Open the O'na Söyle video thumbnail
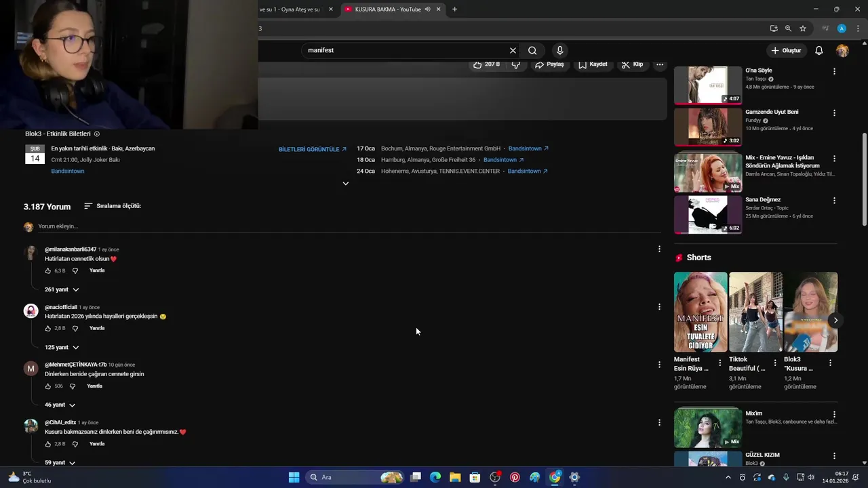868x488 pixels. point(708,85)
